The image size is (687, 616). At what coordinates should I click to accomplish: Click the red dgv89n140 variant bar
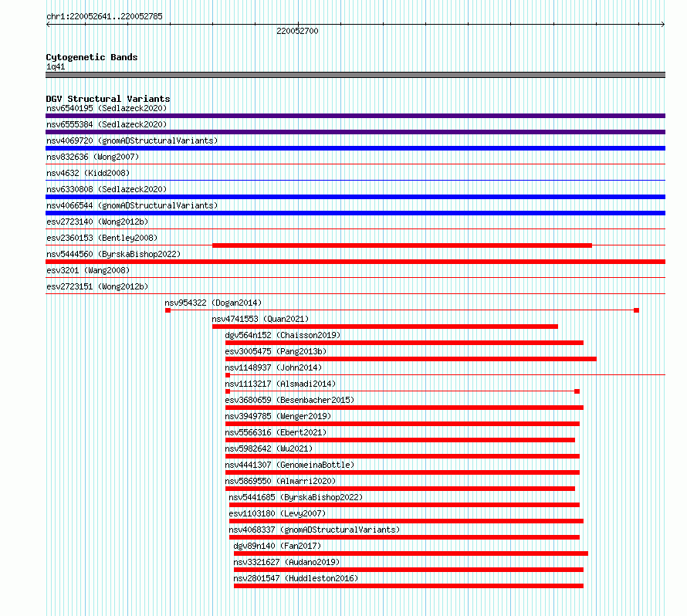tap(411, 553)
